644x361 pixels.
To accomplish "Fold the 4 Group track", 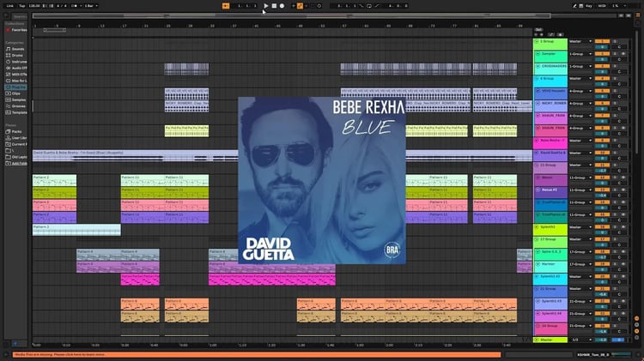I will point(537,78).
